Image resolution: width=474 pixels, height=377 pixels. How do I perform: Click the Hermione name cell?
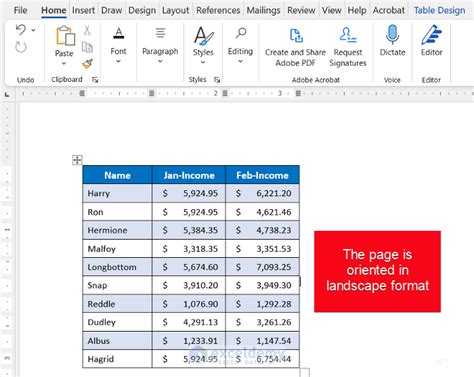[117, 230]
